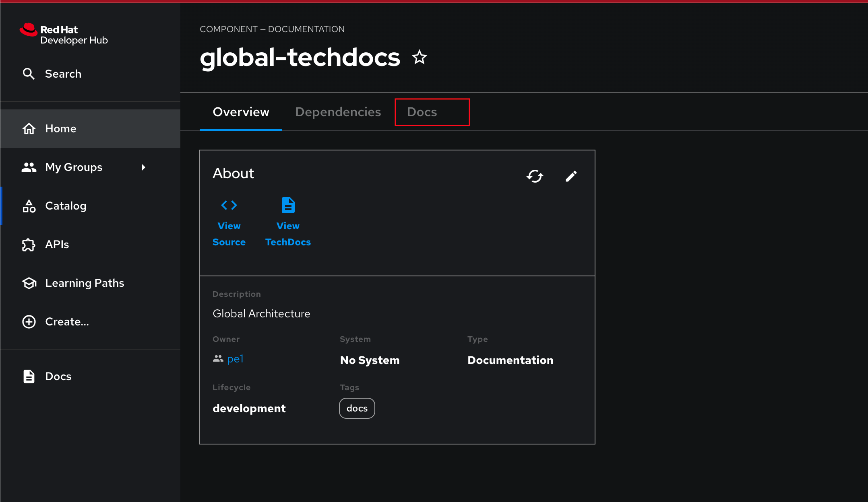The image size is (868, 502).
Task: Click the View Source code brackets icon
Action: [229, 205]
